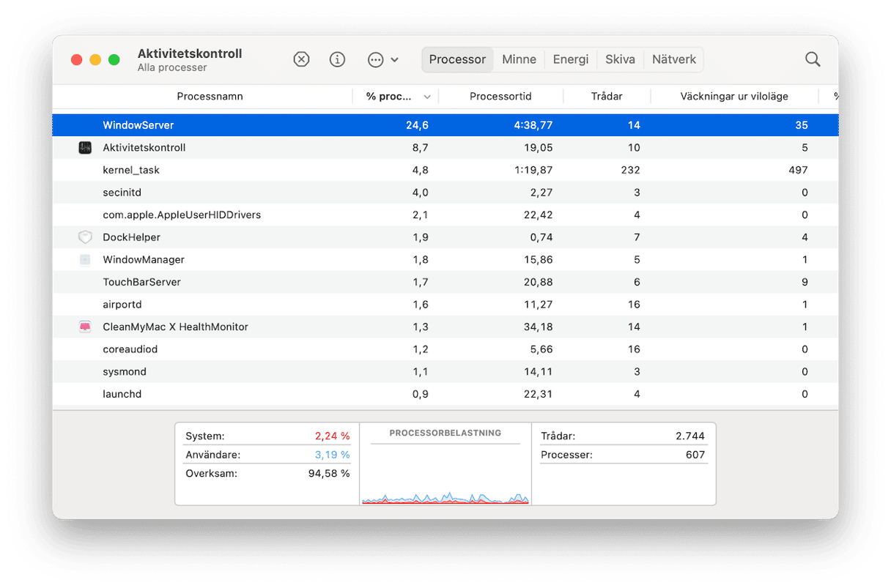Open process info with the (i) icon
This screenshot has width=891, height=588.
(x=337, y=59)
